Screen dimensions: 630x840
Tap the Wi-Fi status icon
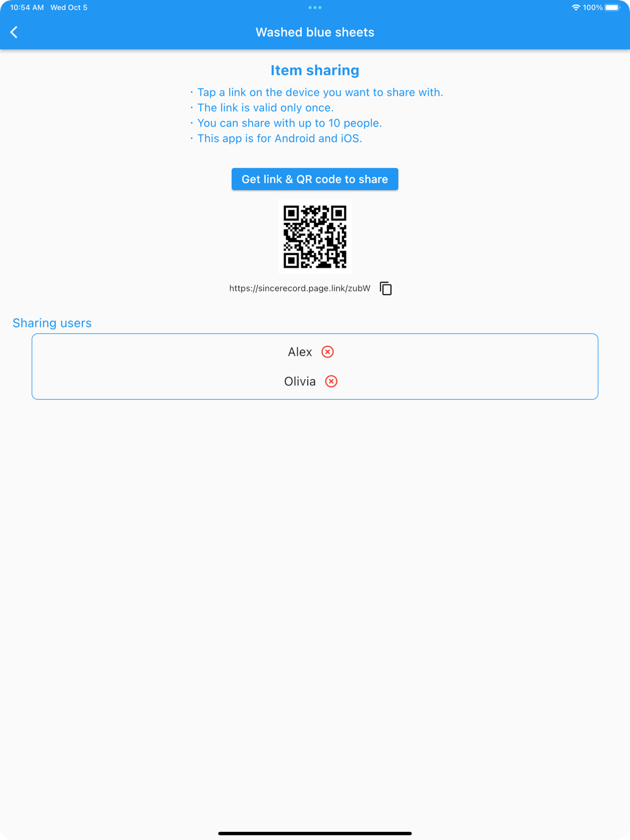click(575, 8)
